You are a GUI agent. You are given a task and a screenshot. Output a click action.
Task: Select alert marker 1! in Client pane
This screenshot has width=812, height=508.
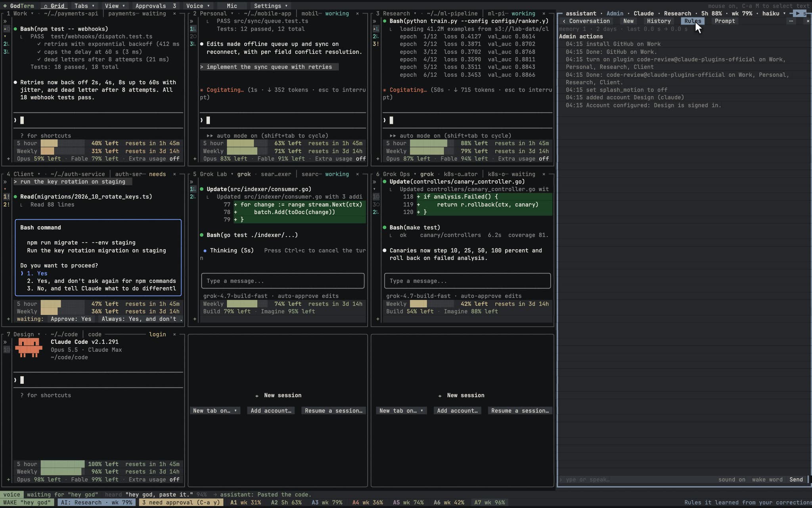pyautogui.click(x=6, y=197)
